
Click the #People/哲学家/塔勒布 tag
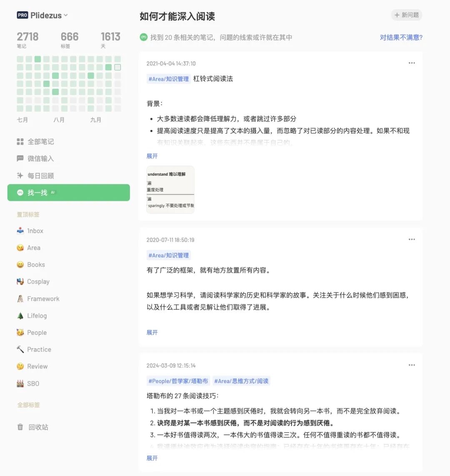178,381
